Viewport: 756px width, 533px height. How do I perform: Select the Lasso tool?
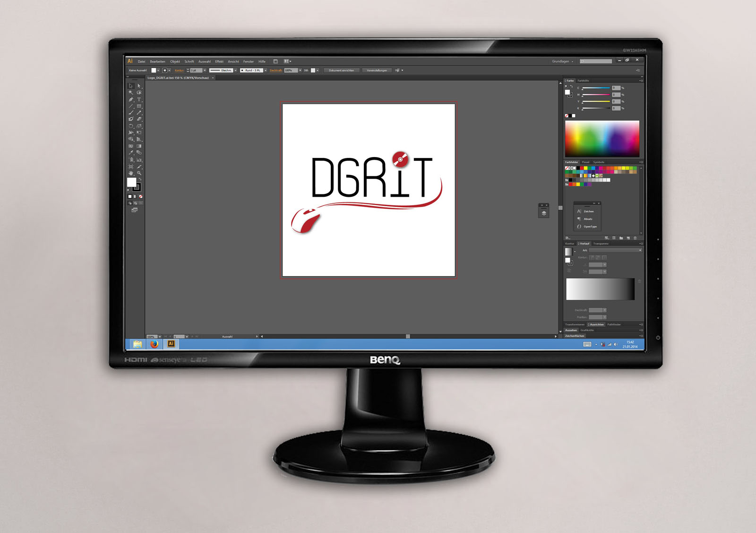click(x=139, y=92)
